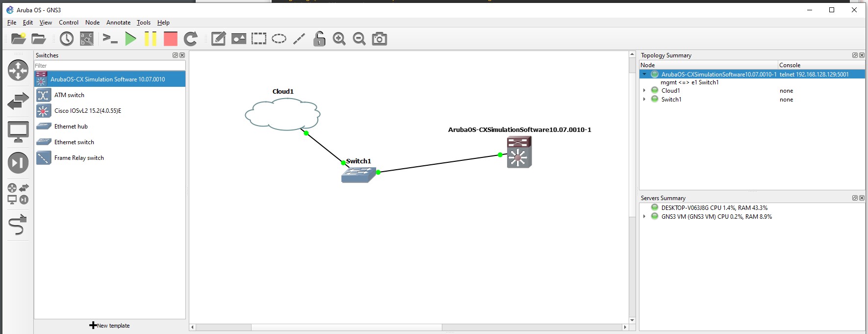Close the Topology Summary panel

862,55
